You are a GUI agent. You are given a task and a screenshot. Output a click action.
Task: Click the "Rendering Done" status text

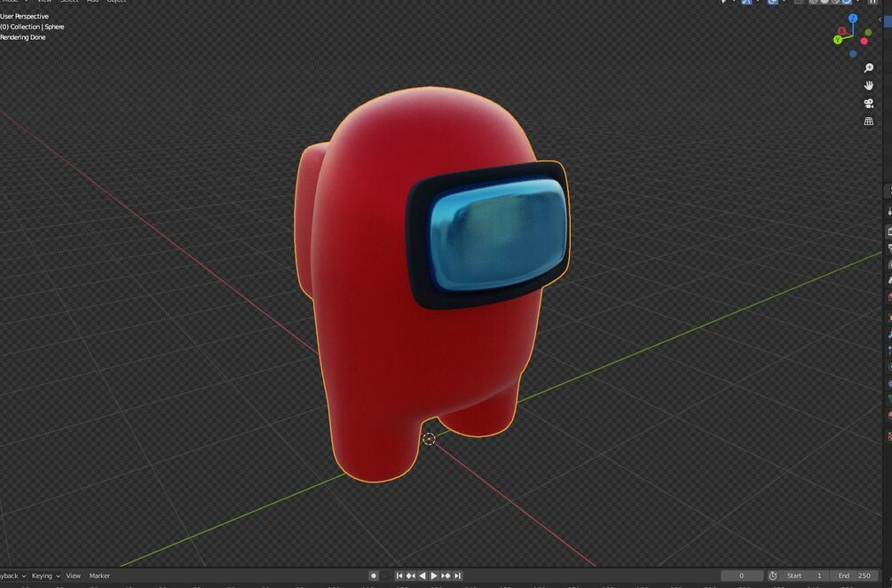point(23,37)
